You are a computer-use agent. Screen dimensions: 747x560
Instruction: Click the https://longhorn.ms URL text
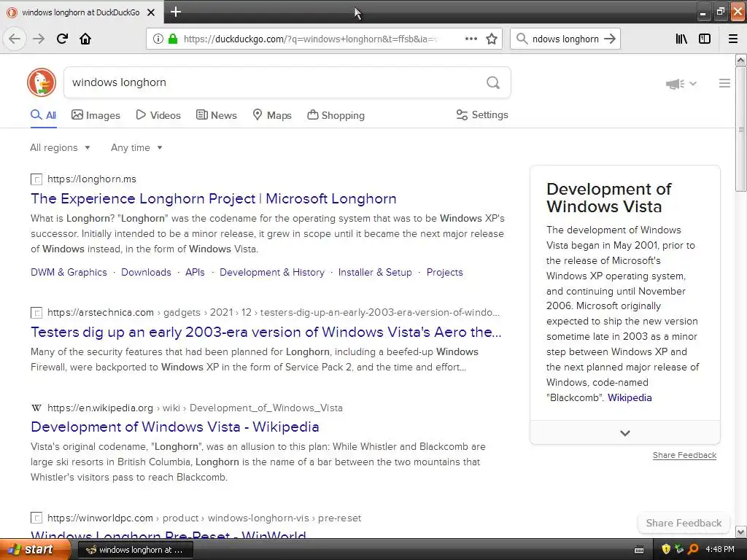coord(91,179)
